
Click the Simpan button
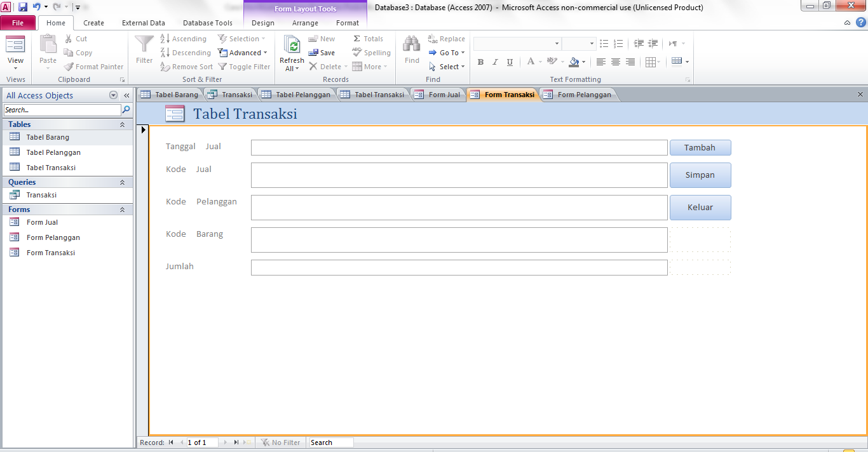coord(700,175)
